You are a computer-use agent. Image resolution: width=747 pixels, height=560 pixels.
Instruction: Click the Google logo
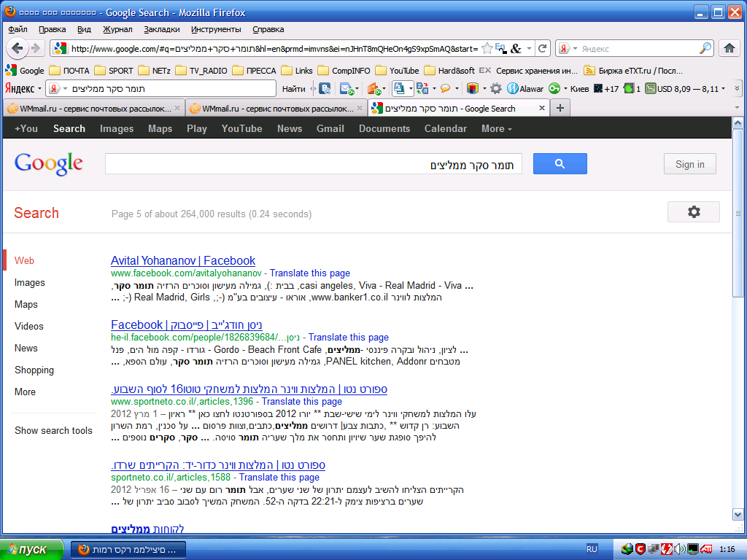click(49, 164)
